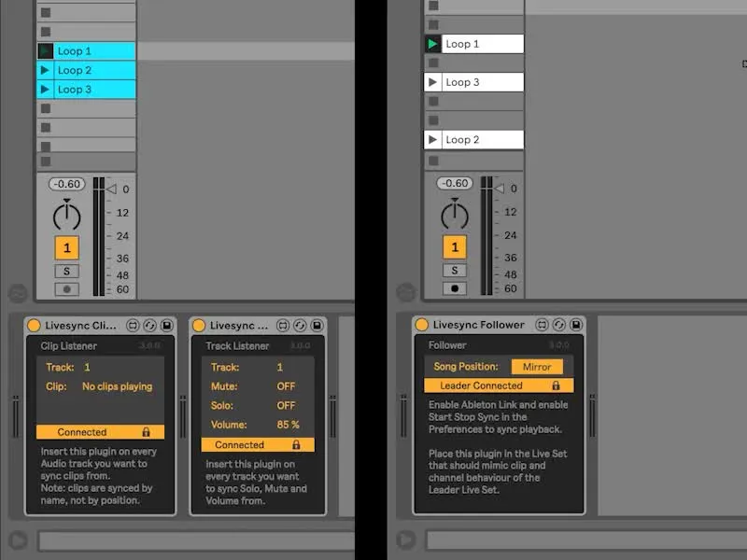747x560 pixels.
Task: Save the Livesync Follower preset via disk icon
Action: click(x=576, y=325)
